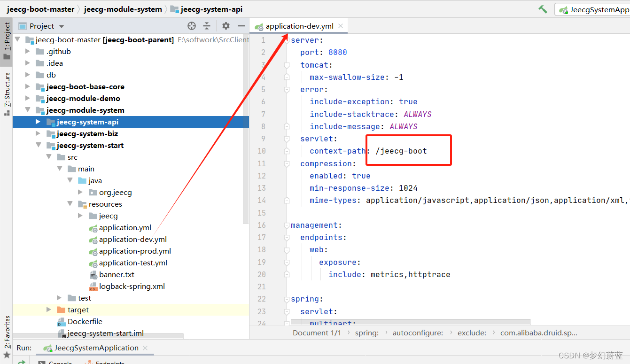Open the JeecgSystemApplication run configuration selector
Image resolution: width=630 pixels, height=364 pixels.
point(593,9)
